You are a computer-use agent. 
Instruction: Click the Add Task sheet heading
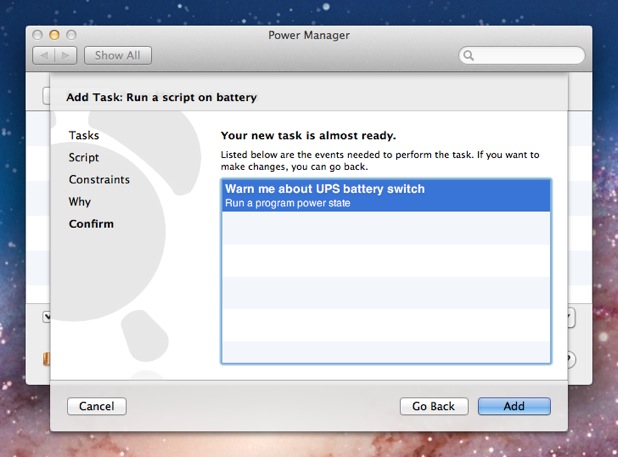point(161,97)
